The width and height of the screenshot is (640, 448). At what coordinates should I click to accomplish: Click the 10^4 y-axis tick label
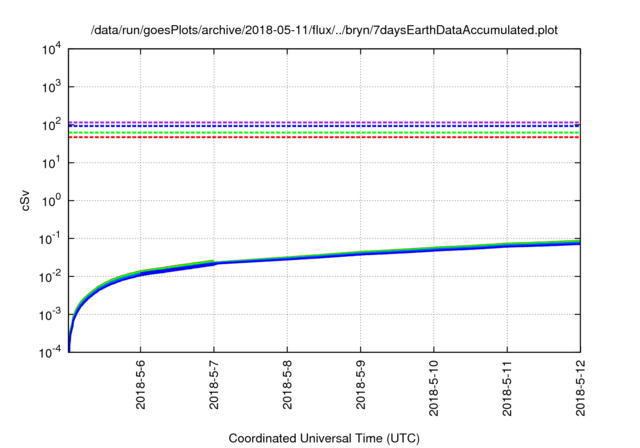[51, 50]
